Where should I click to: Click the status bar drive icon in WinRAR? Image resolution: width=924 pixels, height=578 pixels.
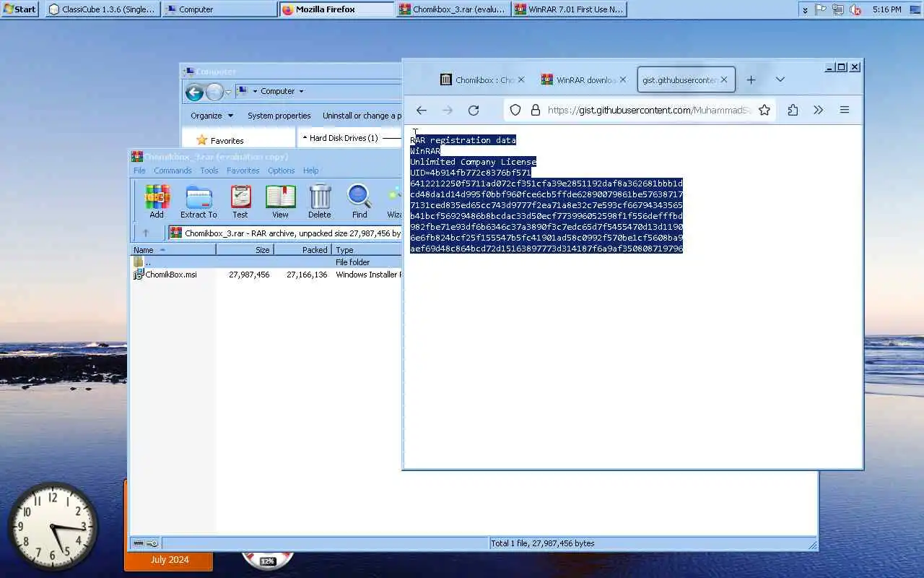(139, 543)
